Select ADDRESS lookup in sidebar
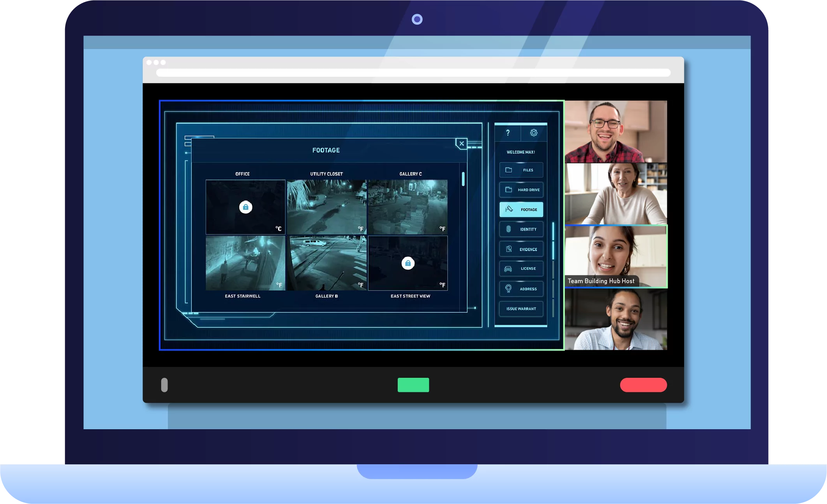The image size is (827, 504). coord(521,288)
